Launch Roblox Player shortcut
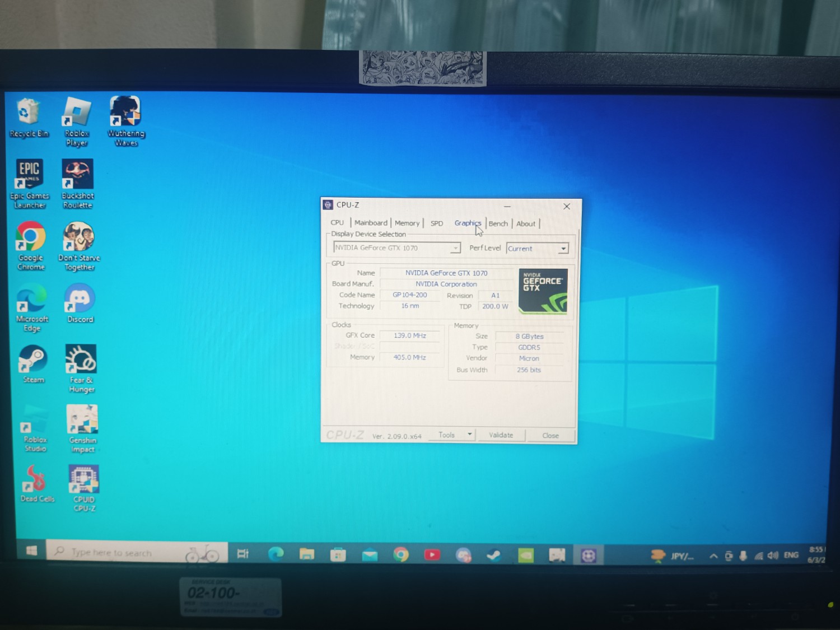The width and height of the screenshot is (840, 630). pyautogui.click(x=77, y=122)
